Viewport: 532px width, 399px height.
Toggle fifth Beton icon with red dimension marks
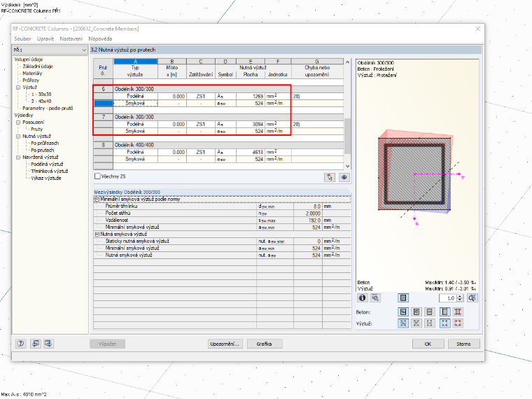tap(458, 311)
